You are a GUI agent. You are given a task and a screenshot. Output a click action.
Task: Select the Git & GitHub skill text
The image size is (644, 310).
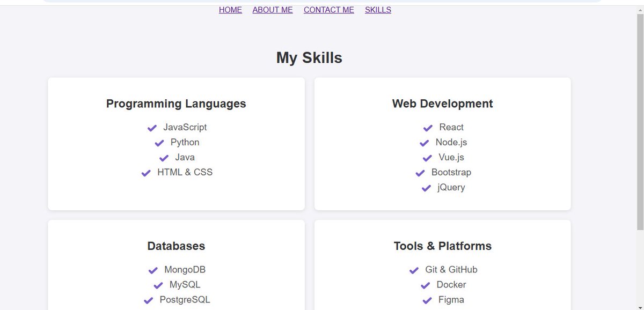[451, 270]
